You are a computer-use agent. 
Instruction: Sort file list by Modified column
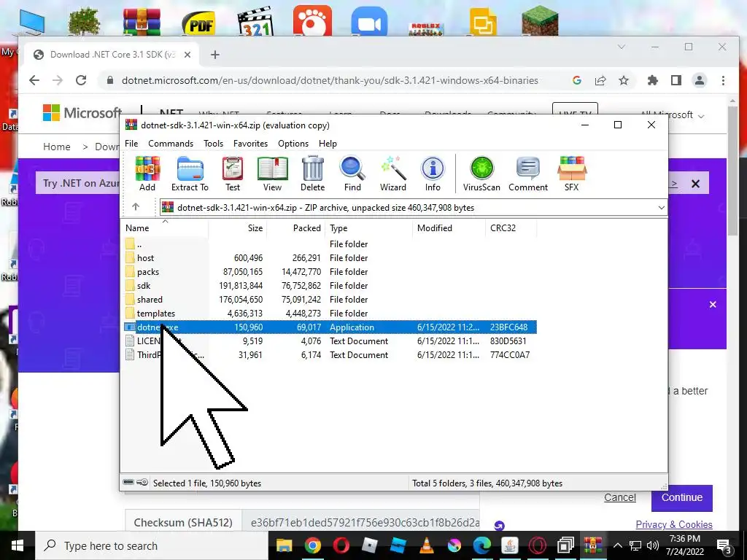(x=449, y=228)
